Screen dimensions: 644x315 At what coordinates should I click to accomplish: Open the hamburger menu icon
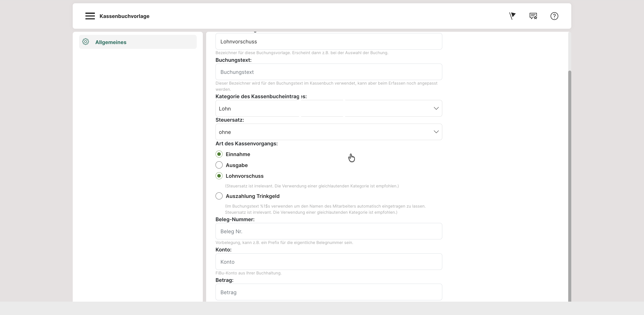coord(90,16)
